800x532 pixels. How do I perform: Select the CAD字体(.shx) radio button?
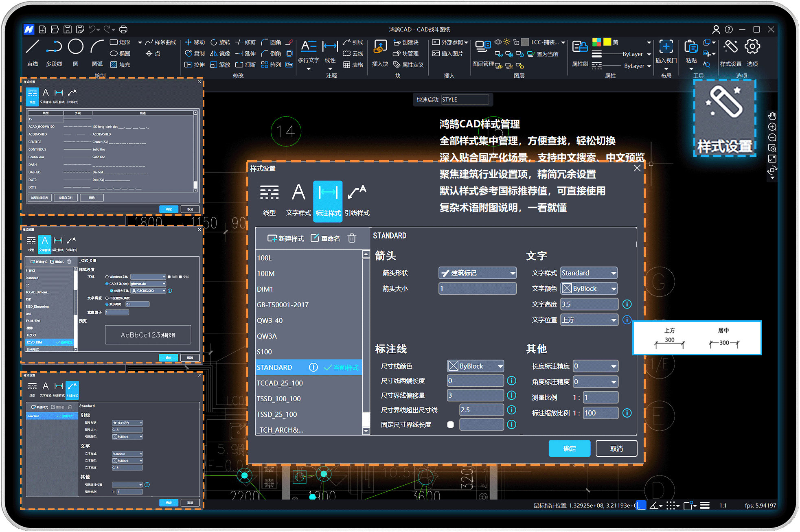[x=107, y=284]
